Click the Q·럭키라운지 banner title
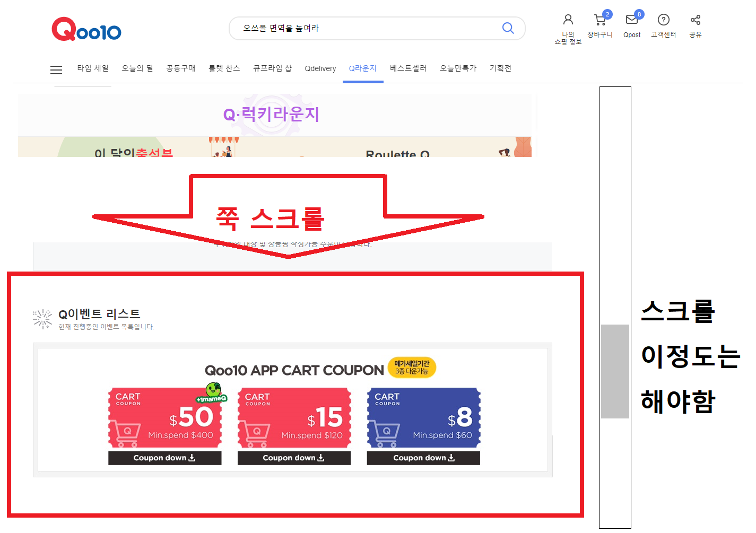 coord(271,114)
